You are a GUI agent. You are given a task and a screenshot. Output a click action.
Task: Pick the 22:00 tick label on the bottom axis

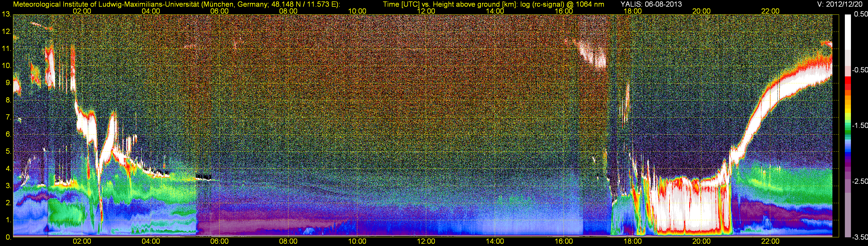click(x=770, y=241)
